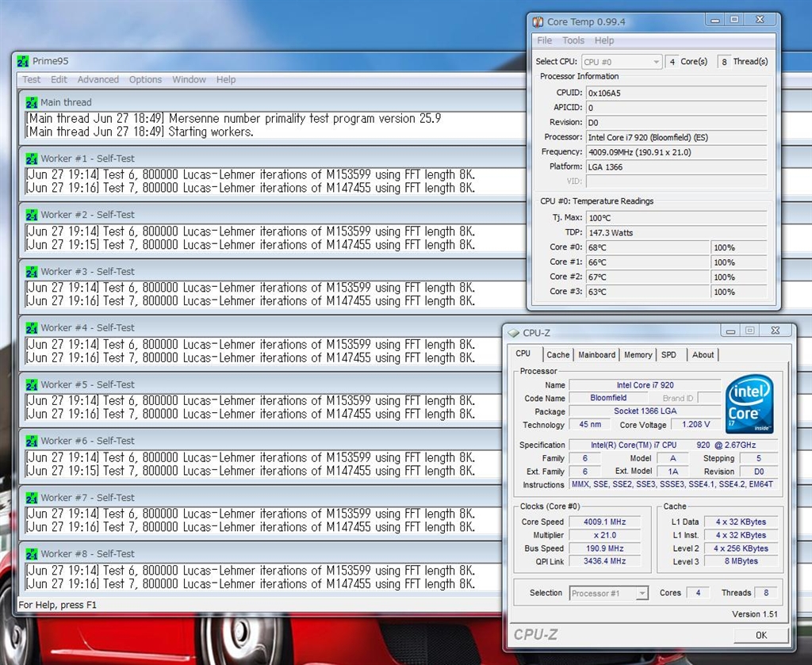Click the Core #1 temperature 66°C

coord(647,262)
